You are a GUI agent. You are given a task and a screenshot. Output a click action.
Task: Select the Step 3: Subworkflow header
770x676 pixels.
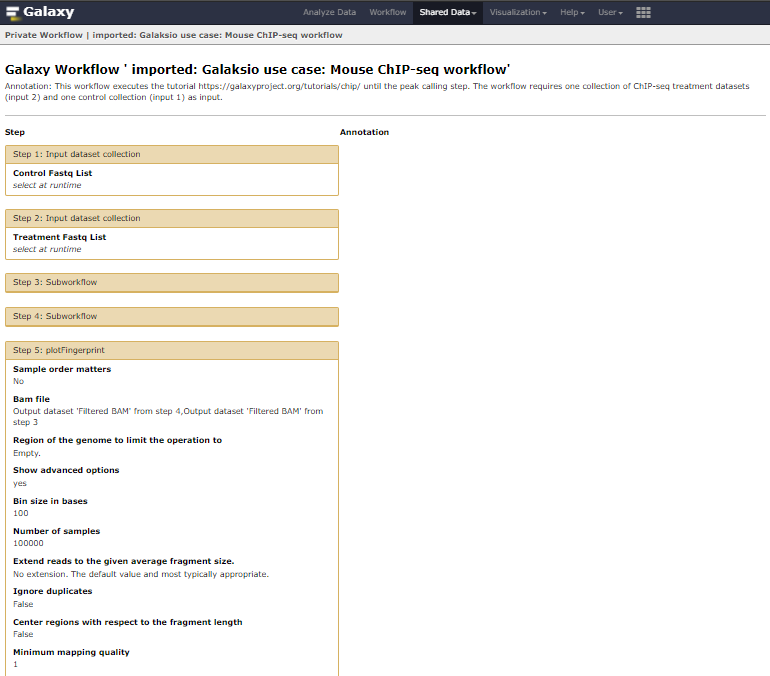(172, 282)
